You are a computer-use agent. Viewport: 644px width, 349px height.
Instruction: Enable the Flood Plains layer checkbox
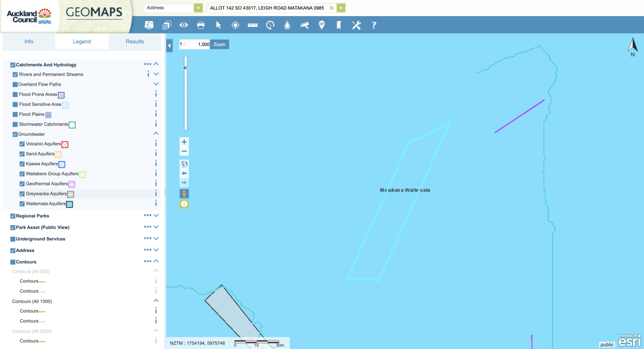[x=15, y=114]
